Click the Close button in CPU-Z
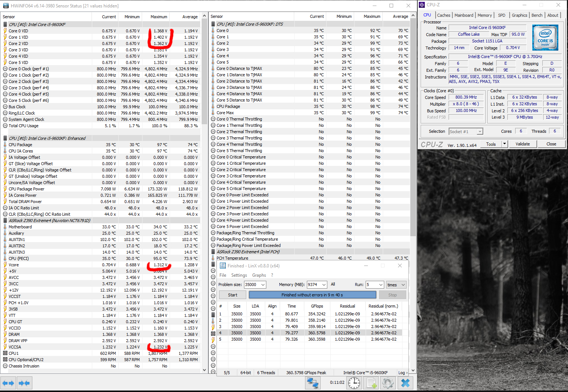This screenshot has width=568, height=392. pyautogui.click(x=551, y=144)
